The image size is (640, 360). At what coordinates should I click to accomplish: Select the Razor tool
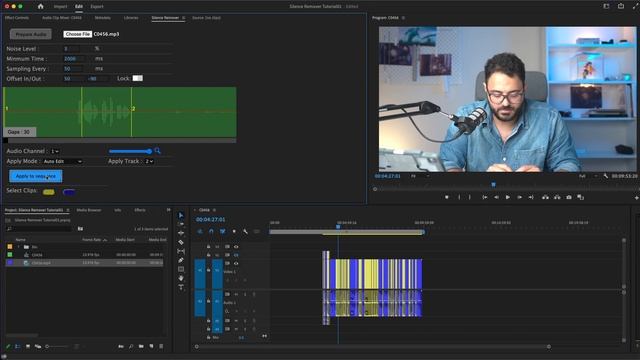tap(181, 242)
